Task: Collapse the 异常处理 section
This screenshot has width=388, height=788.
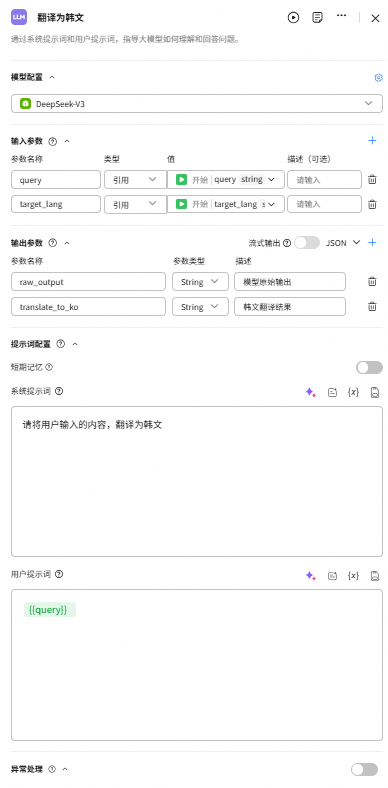Action: click(x=65, y=769)
